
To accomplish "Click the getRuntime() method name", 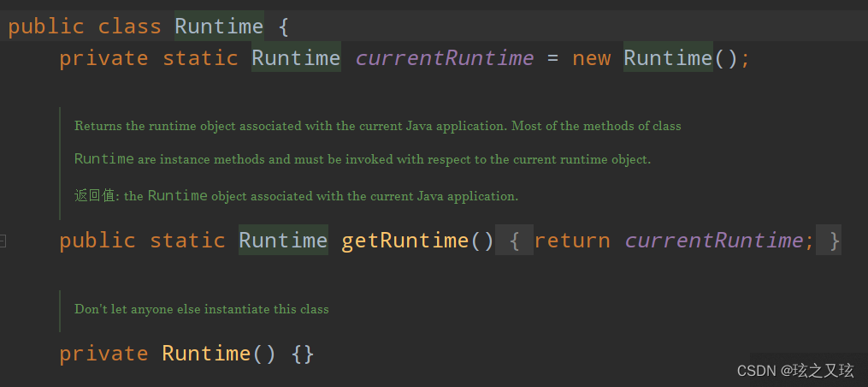I will click(416, 240).
